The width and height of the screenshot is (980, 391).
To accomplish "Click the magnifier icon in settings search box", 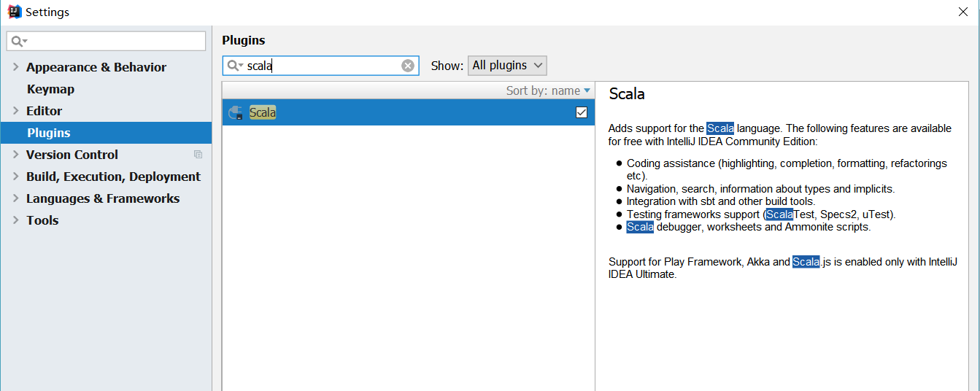I will (19, 42).
